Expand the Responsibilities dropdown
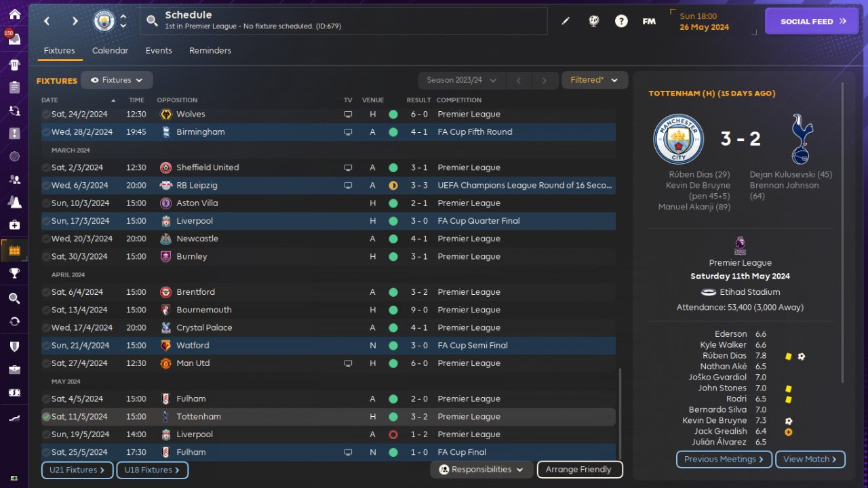 click(x=481, y=470)
